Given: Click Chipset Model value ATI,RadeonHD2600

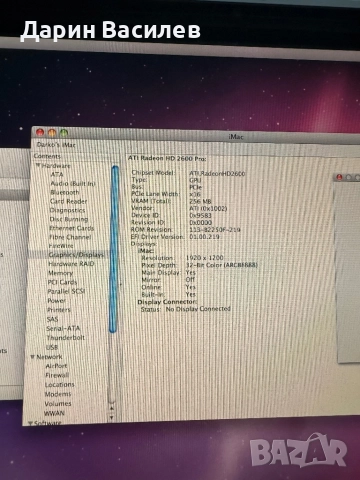Looking at the screenshot, I should pyautogui.click(x=217, y=173).
